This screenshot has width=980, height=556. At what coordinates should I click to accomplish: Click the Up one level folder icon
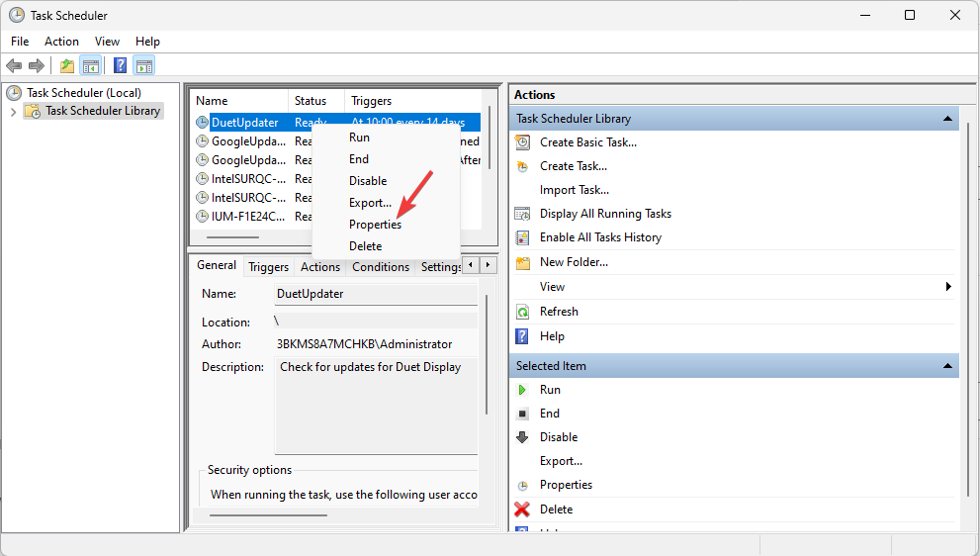66,66
